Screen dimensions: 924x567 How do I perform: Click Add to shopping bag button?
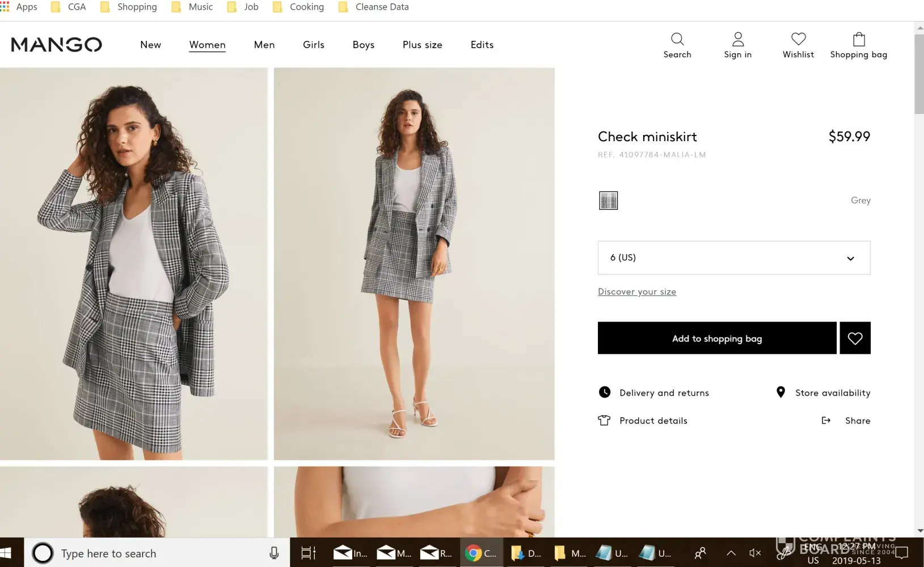pyautogui.click(x=717, y=338)
